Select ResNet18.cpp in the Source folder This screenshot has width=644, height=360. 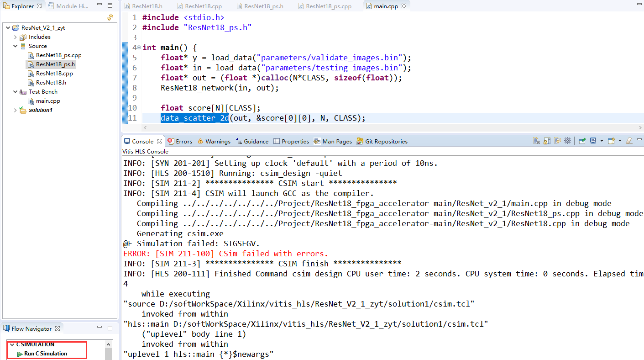pyautogui.click(x=54, y=73)
